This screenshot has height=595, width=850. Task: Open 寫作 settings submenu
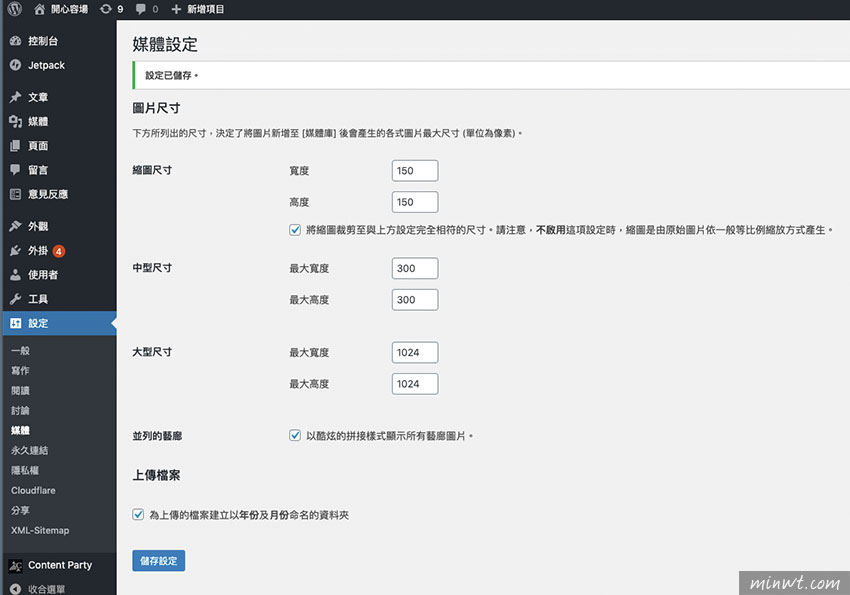pyautogui.click(x=20, y=371)
